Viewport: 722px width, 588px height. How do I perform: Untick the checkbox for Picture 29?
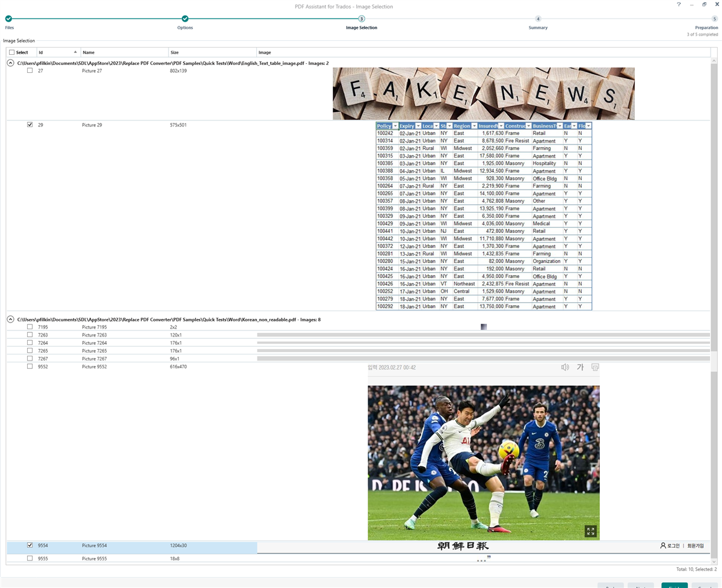[x=30, y=125]
